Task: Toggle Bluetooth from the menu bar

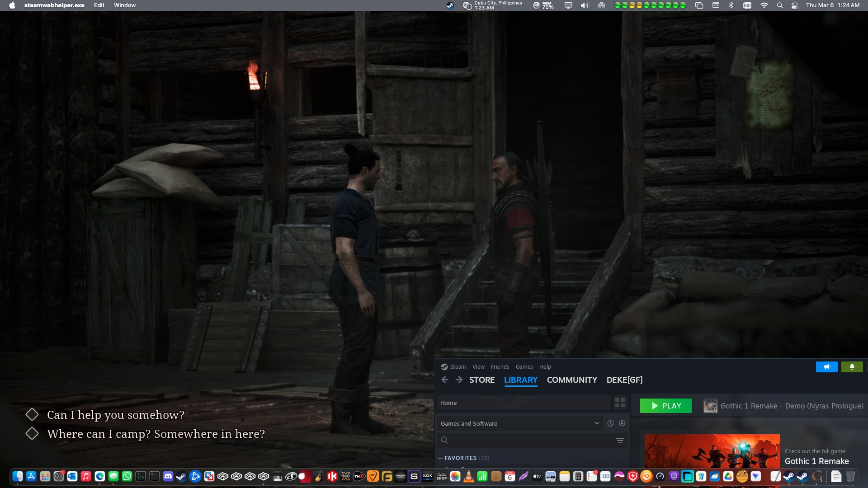Action: pos(731,5)
